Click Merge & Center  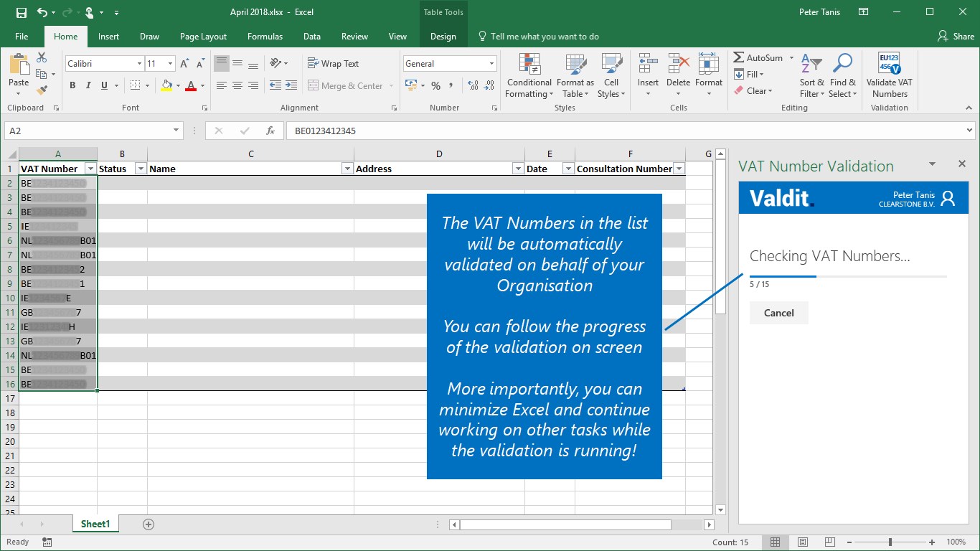(352, 85)
